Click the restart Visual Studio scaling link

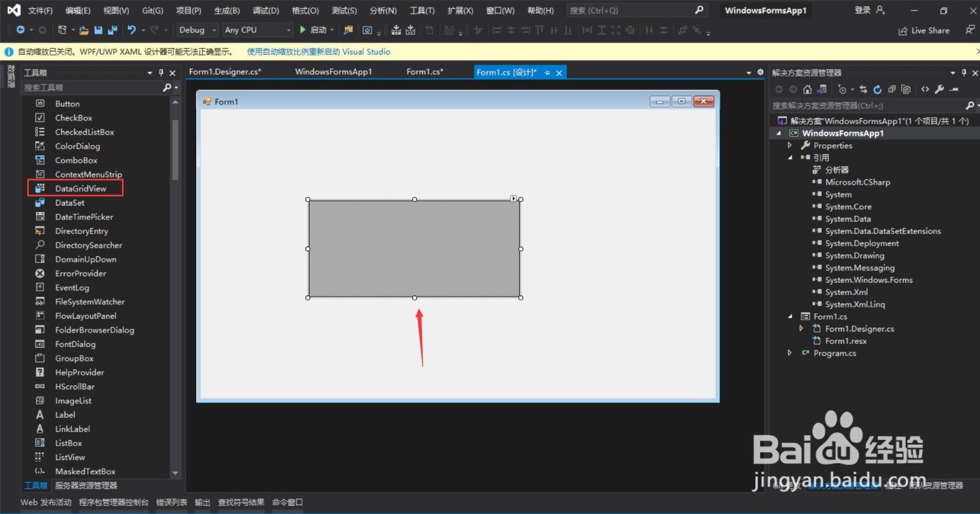pos(318,52)
